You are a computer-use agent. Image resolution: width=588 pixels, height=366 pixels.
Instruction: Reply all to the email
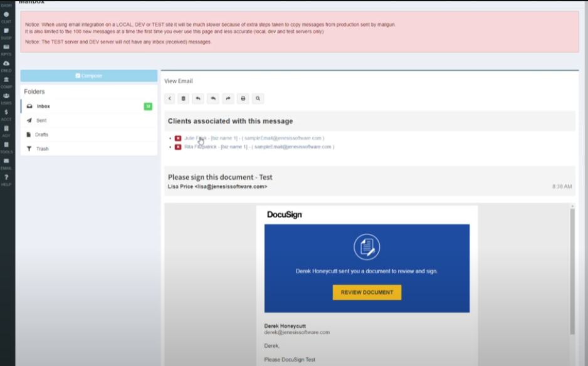coord(213,98)
